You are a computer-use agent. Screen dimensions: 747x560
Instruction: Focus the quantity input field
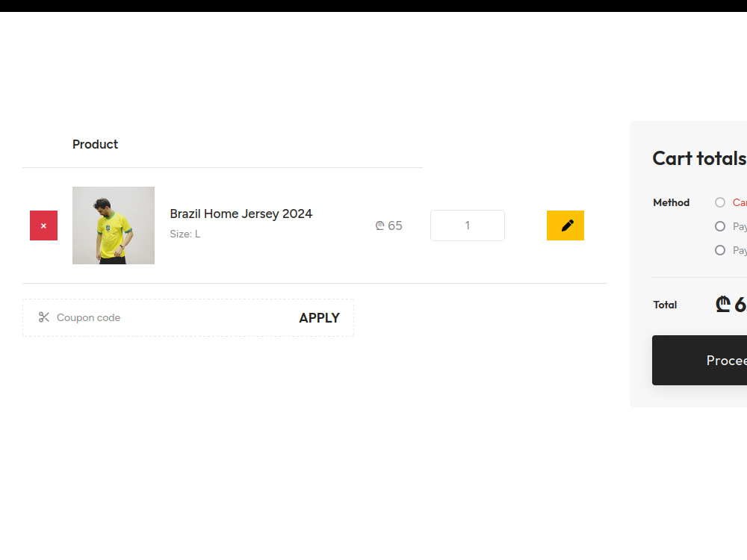click(x=468, y=225)
